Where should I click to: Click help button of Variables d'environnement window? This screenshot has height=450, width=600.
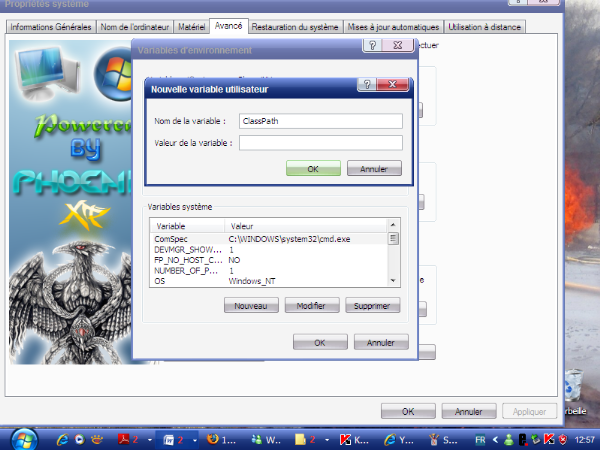pyautogui.click(x=372, y=45)
